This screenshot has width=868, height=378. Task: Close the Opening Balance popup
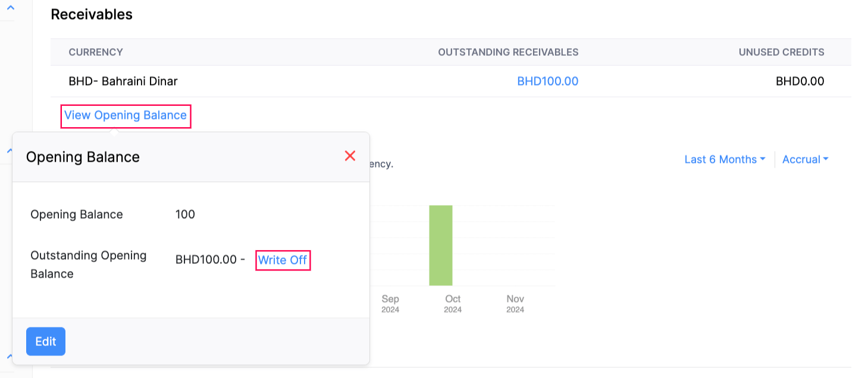[350, 156]
